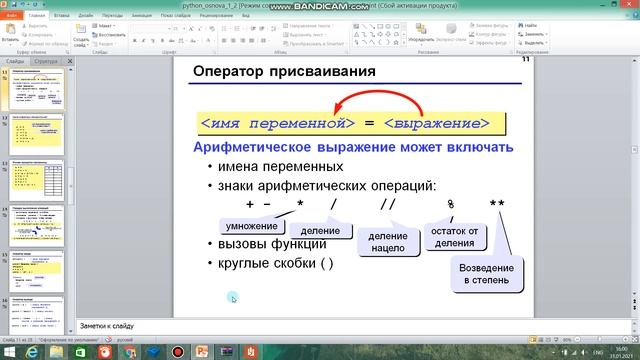Click the notes field 'Заметки к слайду'

coord(354,326)
